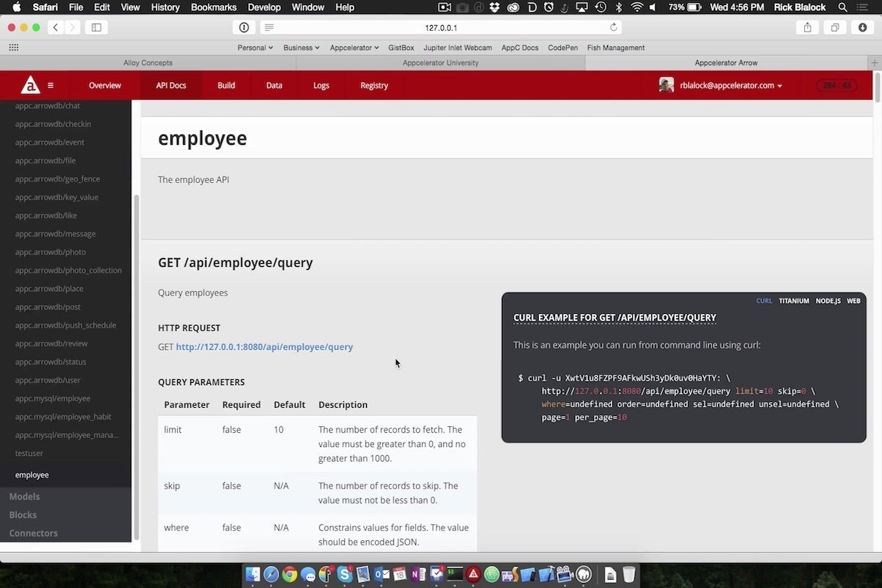Expand the Appcelerator bookmarks folder
Viewport: 882px width, 588px height.
click(354, 48)
